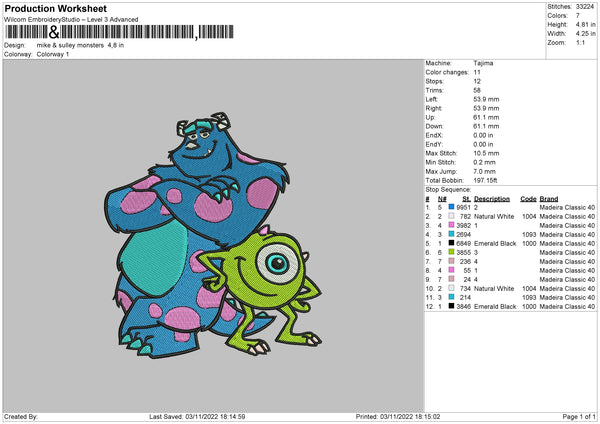Viewport: 600px width, 424px height.
Task: Click the 'Production Worksheet' title
Action: coord(55,8)
